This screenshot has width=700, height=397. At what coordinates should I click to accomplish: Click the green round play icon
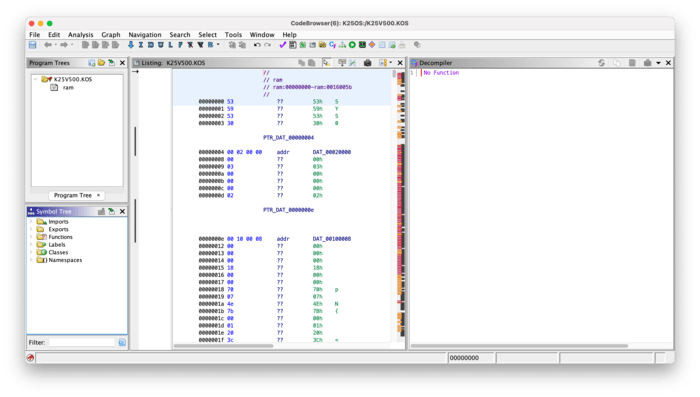click(x=352, y=45)
